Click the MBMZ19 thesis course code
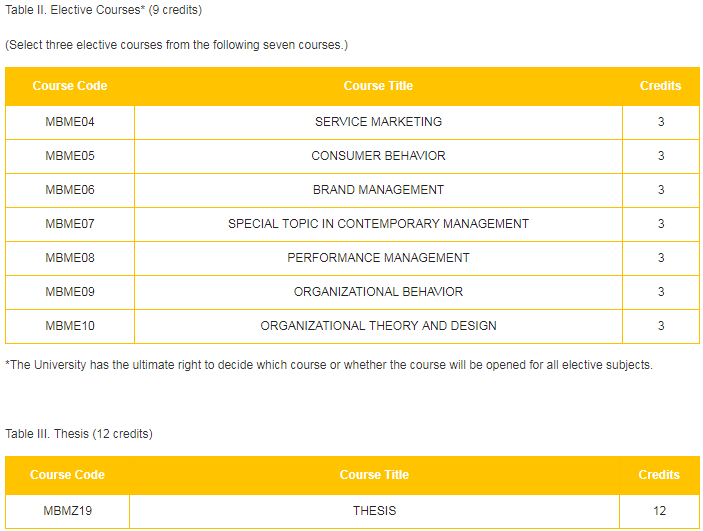The height and width of the screenshot is (531, 703). pyautogui.click(x=67, y=511)
